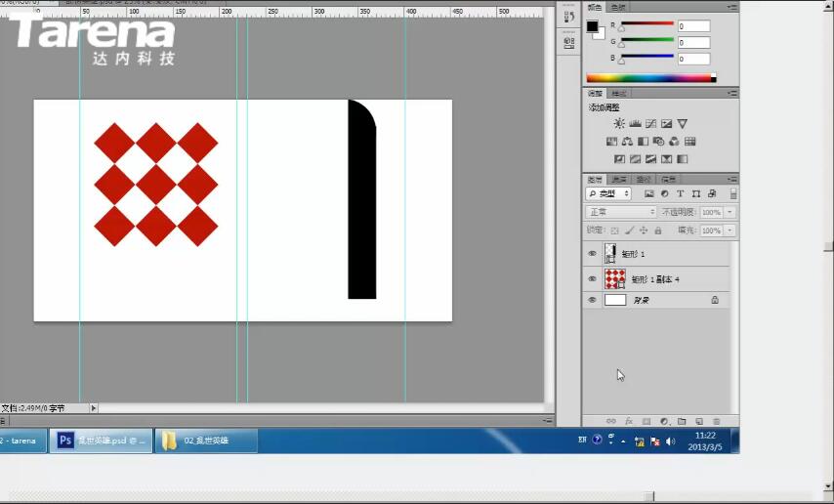Open the Color panel flyout menu

[732, 8]
